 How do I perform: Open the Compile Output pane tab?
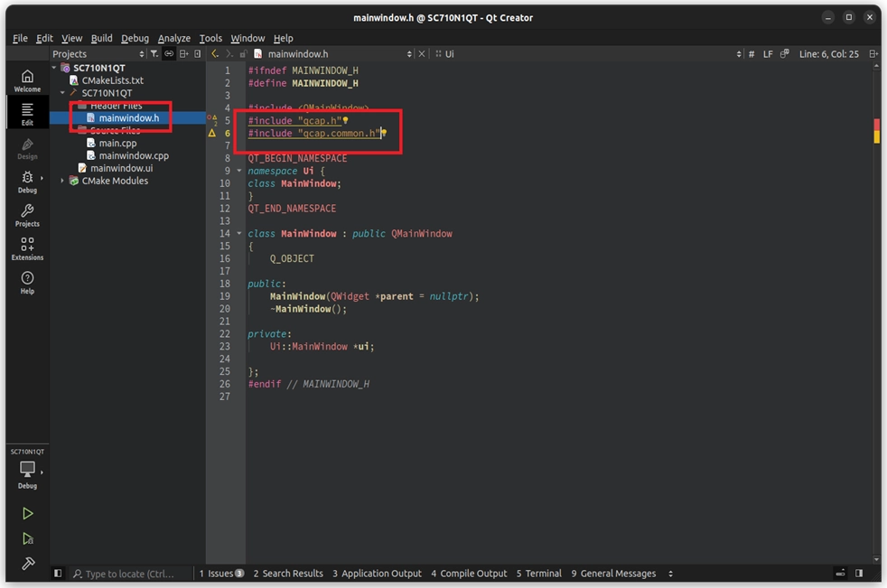[469, 574]
